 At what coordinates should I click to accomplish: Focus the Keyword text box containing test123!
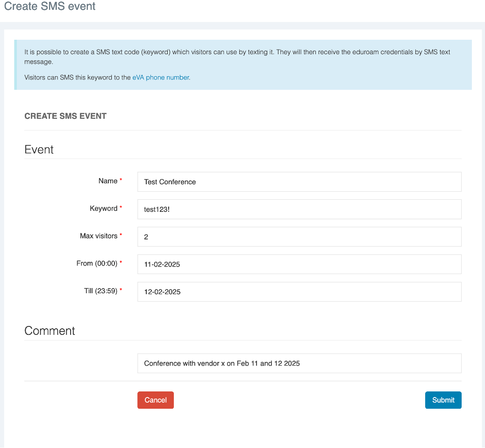point(299,209)
